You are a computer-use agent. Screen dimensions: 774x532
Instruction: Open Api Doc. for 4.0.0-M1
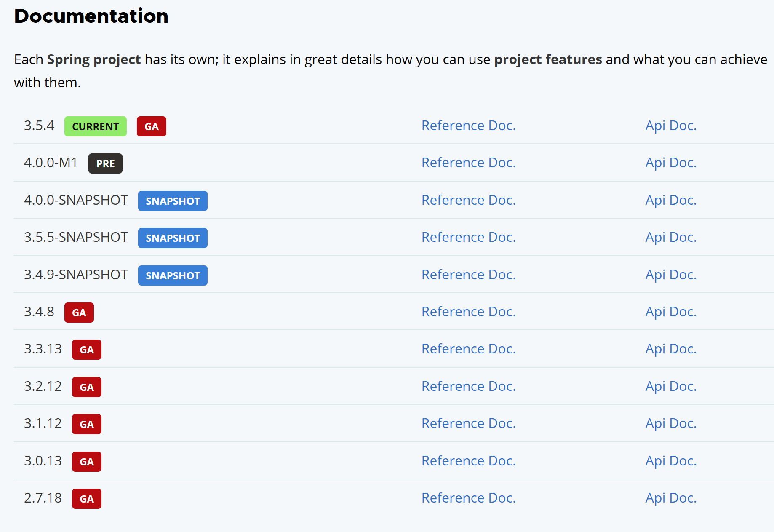tap(671, 163)
